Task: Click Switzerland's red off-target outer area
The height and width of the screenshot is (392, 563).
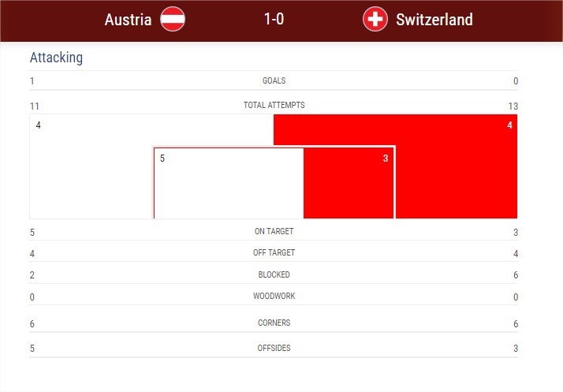Action: pos(456,166)
